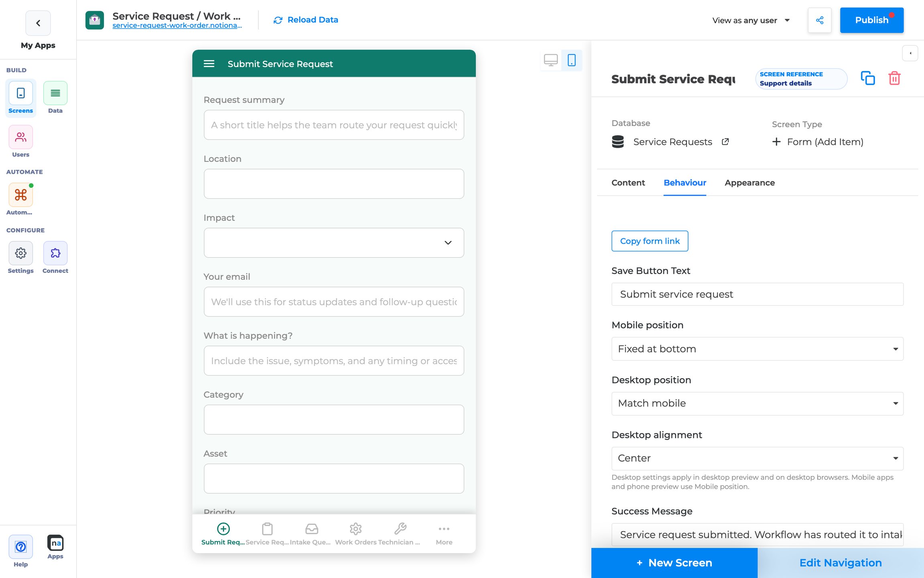Collapse the right settings panel
This screenshot has width=924, height=578.
click(x=910, y=53)
